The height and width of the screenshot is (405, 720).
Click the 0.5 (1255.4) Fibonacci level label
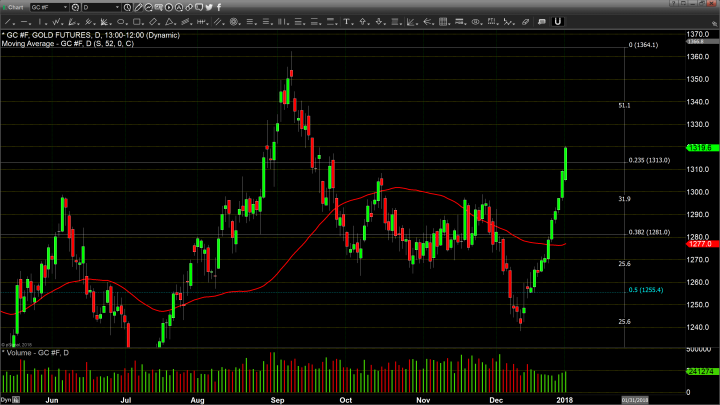click(646, 290)
